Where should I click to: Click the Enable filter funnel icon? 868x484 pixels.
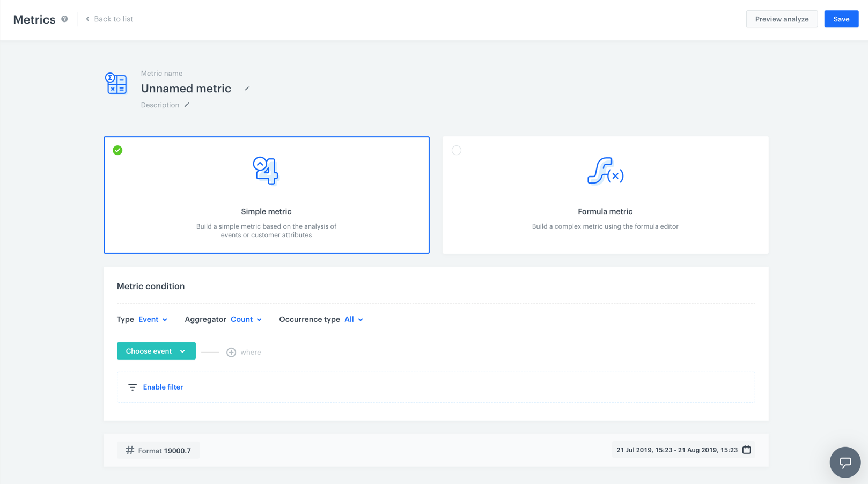[x=133, y=387]
